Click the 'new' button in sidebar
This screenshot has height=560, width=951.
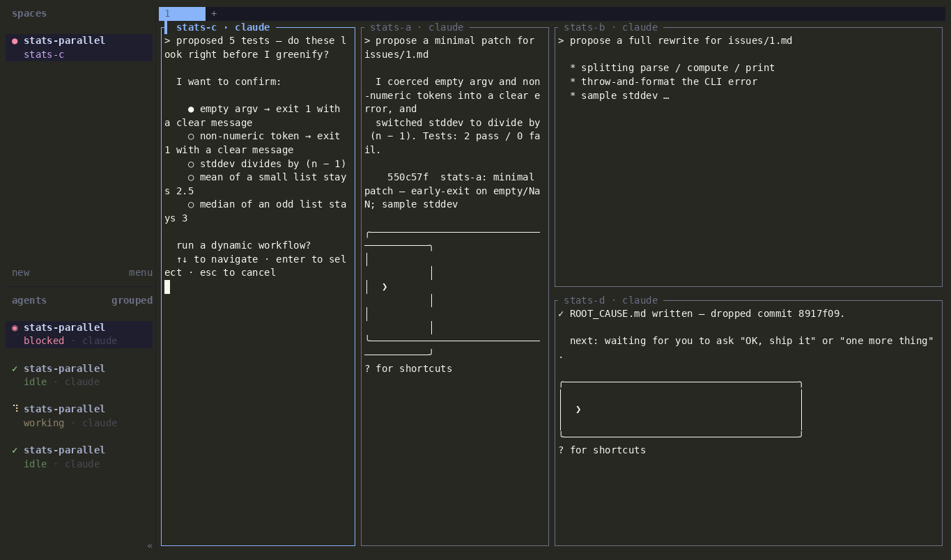(x=21, y=272)
